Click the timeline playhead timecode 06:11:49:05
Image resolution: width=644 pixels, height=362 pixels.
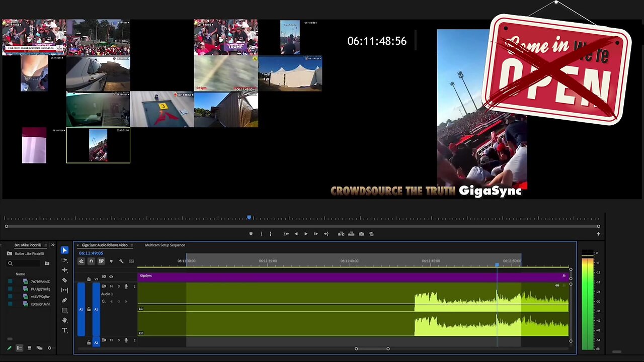tap(91, 253)
